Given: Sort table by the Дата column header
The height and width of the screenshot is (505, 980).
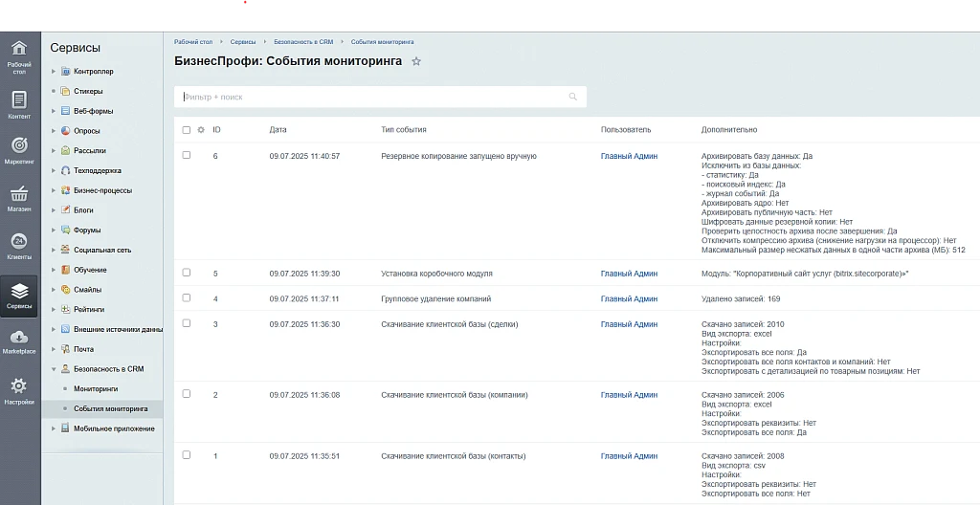Looking at the screenshot, I should point(278,130).
